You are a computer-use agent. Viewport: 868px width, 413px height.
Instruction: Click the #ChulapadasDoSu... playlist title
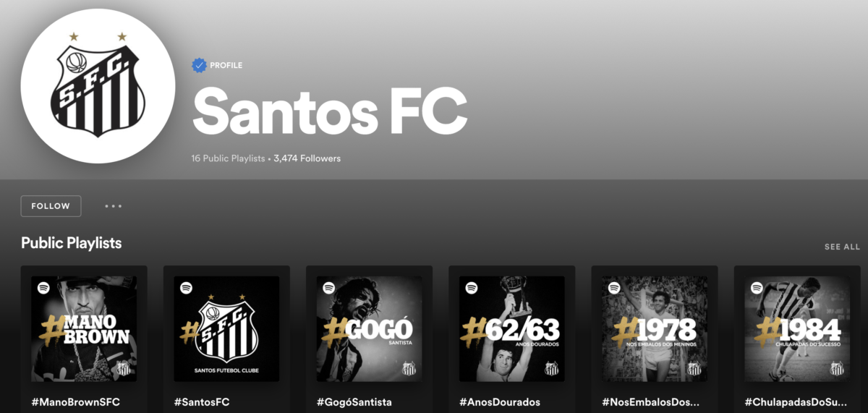tap(796, 402)
